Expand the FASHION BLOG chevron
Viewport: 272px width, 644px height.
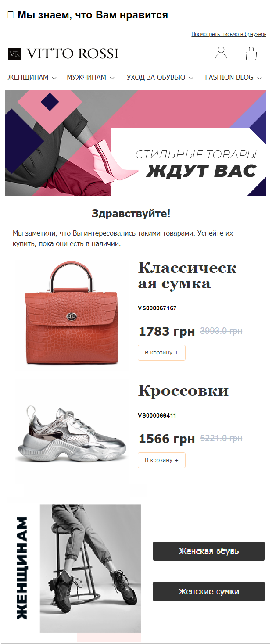coord(259,78)
